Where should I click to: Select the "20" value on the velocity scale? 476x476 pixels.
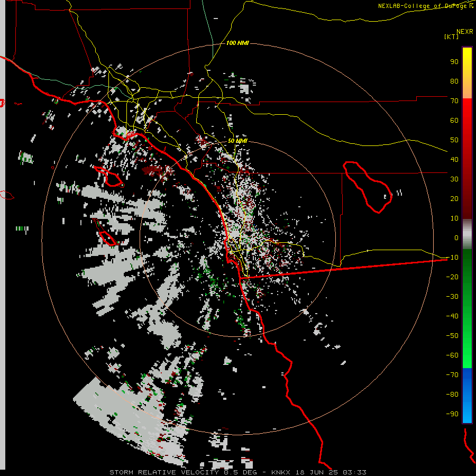pyautogui.click(x=454, y=199)
